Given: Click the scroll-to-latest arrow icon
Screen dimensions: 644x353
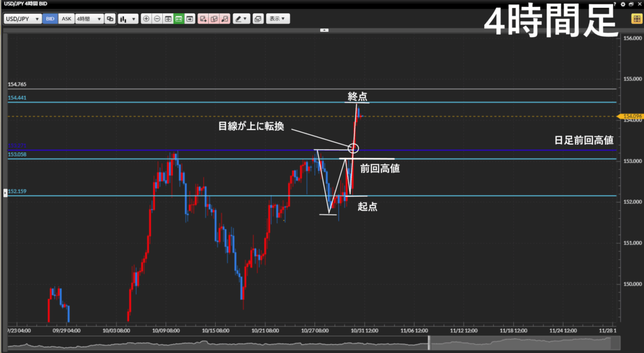Looking at the screenshot, I should (189, 19).
